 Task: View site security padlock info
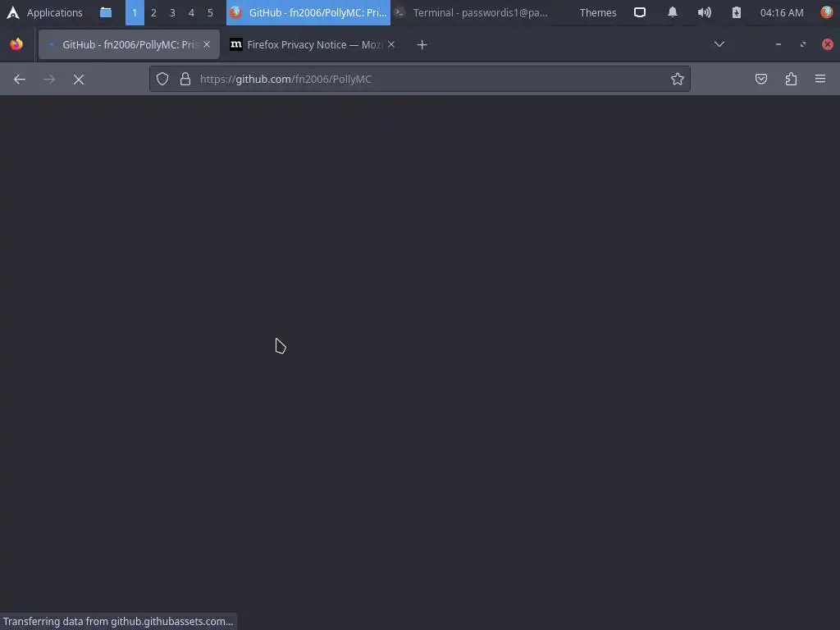click(185, 80)
